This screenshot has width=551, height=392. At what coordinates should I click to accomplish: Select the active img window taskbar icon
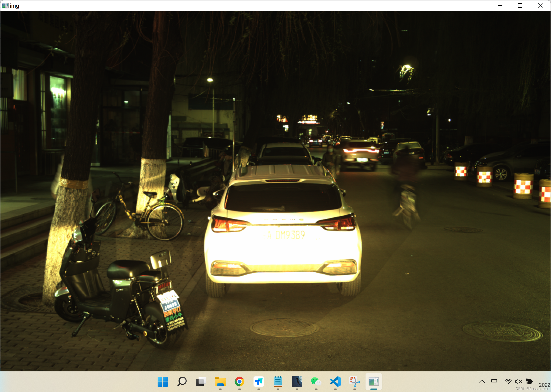pyautogui.click(x=374, y=382)
